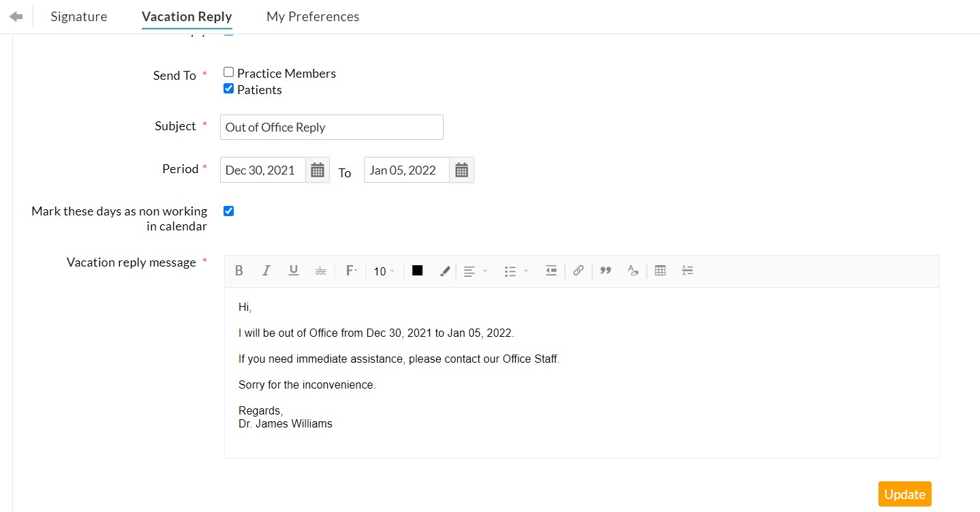The height and width of the screenshot is (512, 980).
Task: Underline the selected message text
Action: click(x=294, y=271)
